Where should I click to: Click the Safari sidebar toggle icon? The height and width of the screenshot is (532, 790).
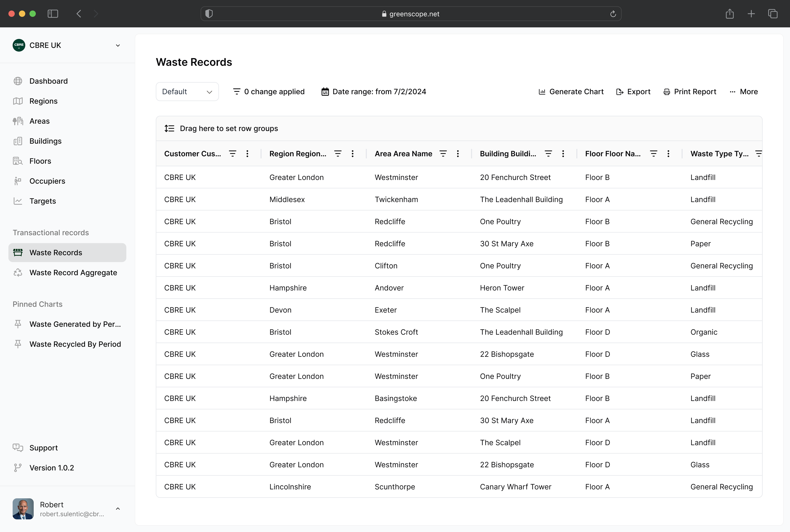(53, 14)
